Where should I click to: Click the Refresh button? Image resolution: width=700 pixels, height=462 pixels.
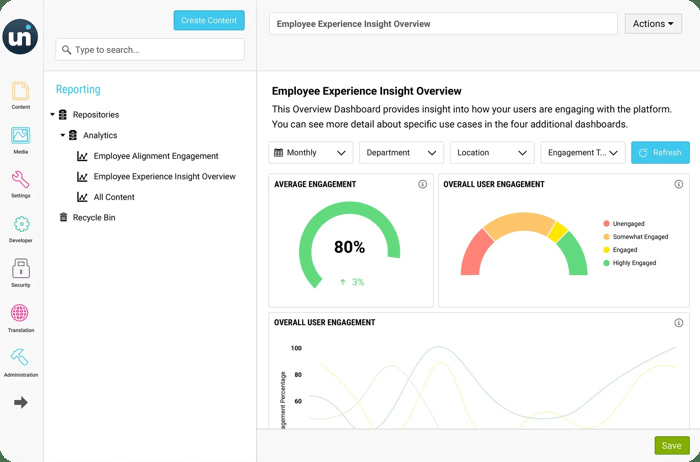point(660,153)
